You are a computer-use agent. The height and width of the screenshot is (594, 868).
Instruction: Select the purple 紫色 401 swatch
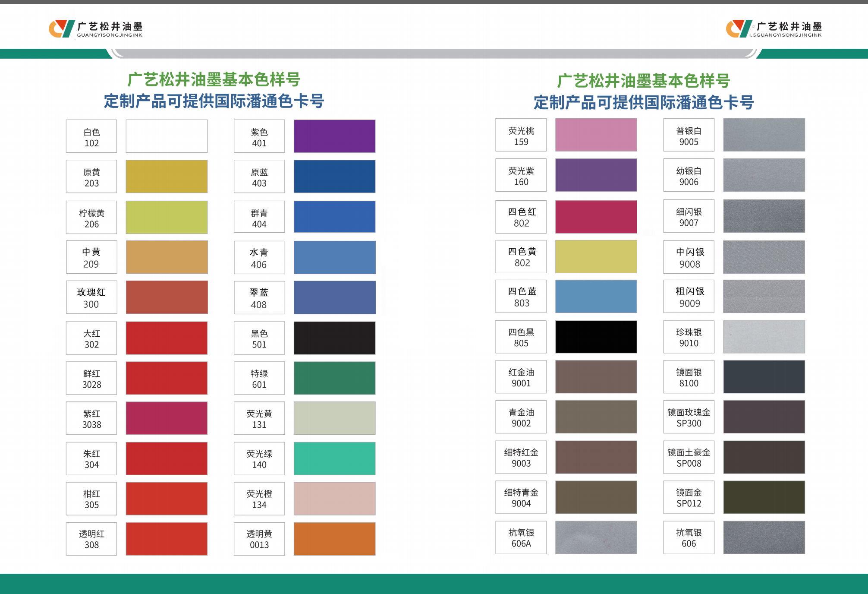(334, 136)
